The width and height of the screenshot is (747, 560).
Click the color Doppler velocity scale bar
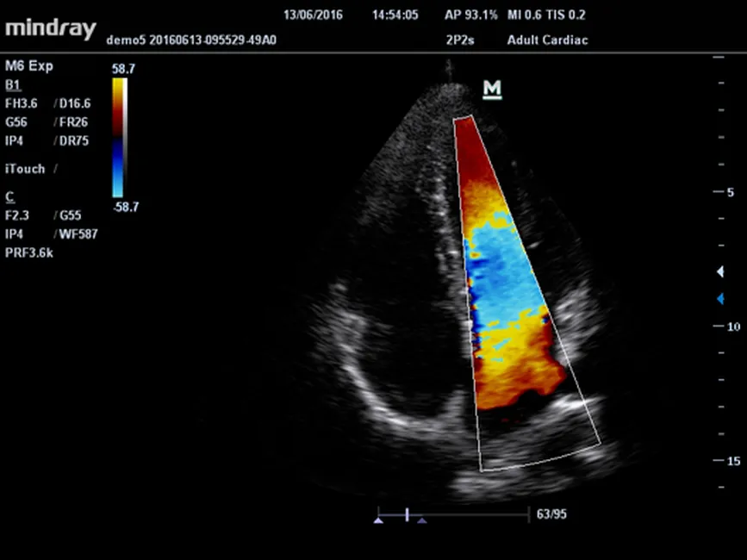[119, 138]
